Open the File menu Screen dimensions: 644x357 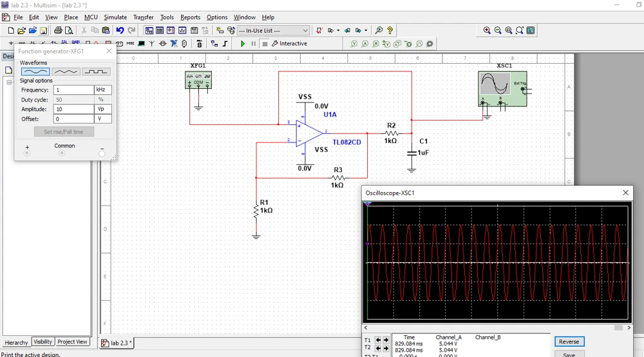(x=18, y=17)
